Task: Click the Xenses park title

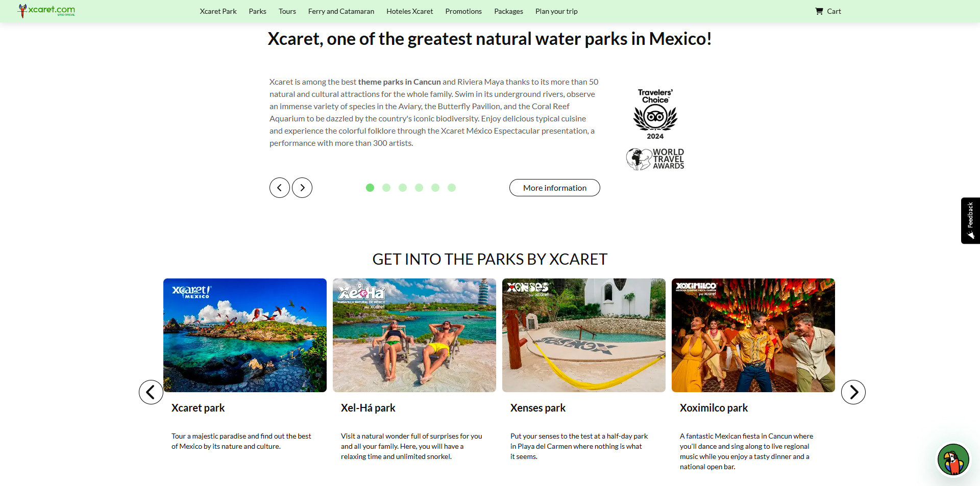Action: (538, 408)
